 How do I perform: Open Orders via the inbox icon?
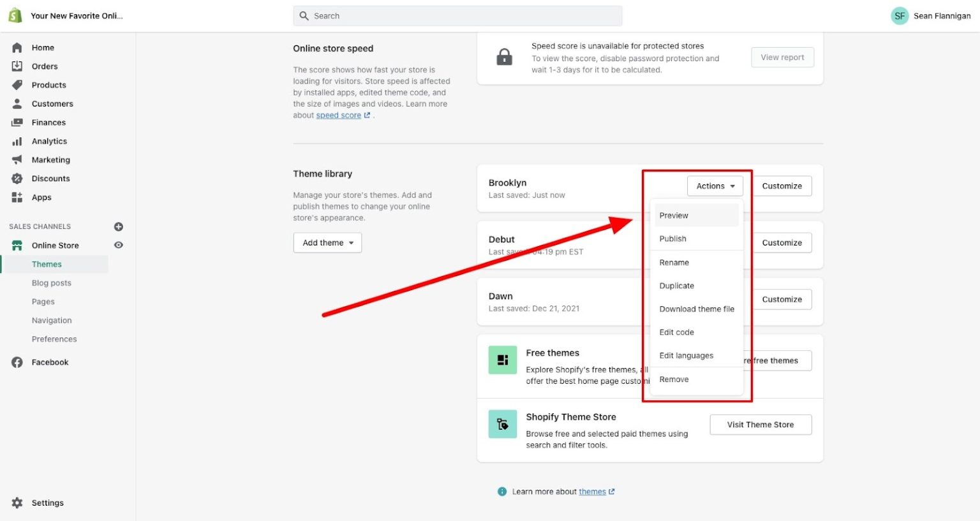tap(17, 66)
